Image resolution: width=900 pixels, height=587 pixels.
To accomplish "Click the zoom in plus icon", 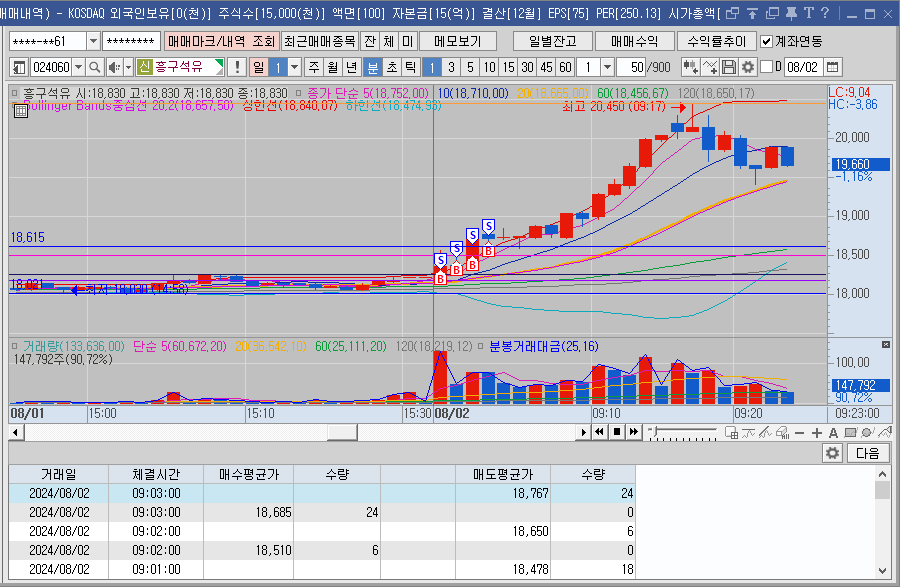I will tap(817, 433).
